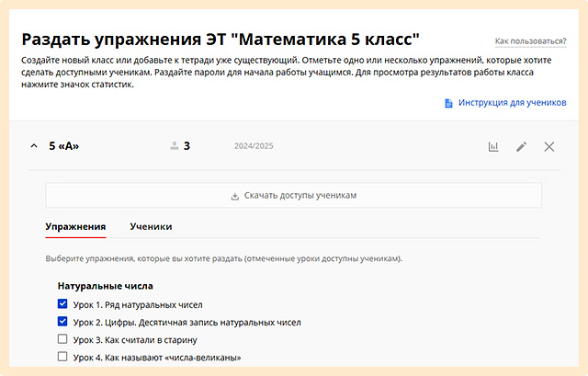The image size is (588, 376).
Task: Click Урок 3. Как считали в старину label
Action: tap(135, 340)
